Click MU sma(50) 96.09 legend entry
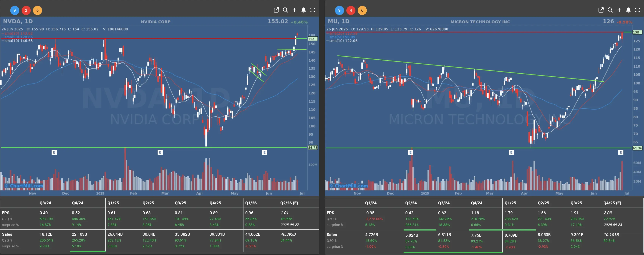This screenshot has width=644, height=255. 341,37
